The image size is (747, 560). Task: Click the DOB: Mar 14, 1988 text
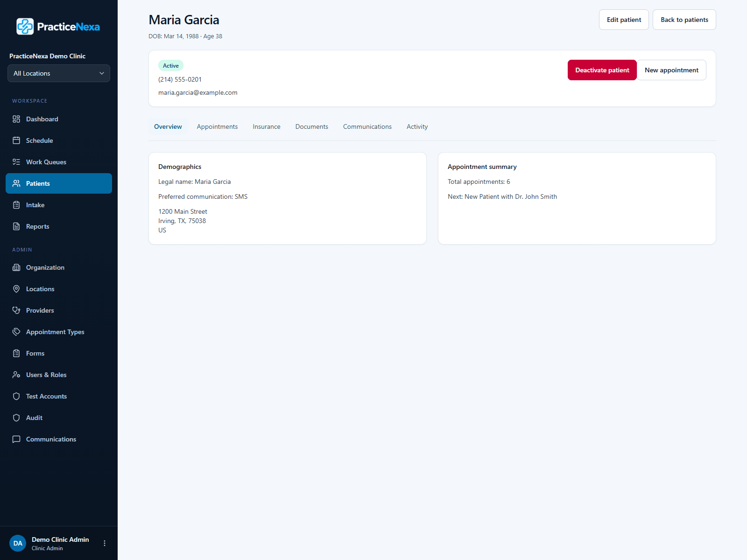(174, 36)
